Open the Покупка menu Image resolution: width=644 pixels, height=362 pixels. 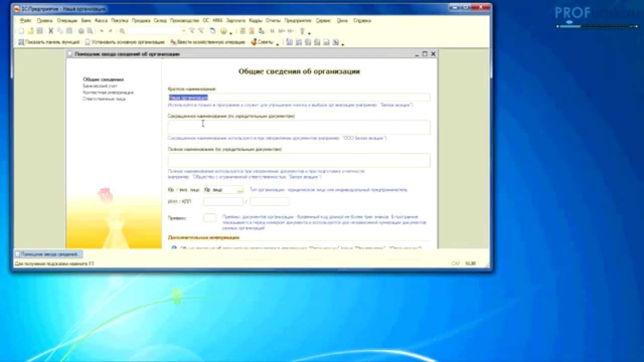click(x=120, y=21)
